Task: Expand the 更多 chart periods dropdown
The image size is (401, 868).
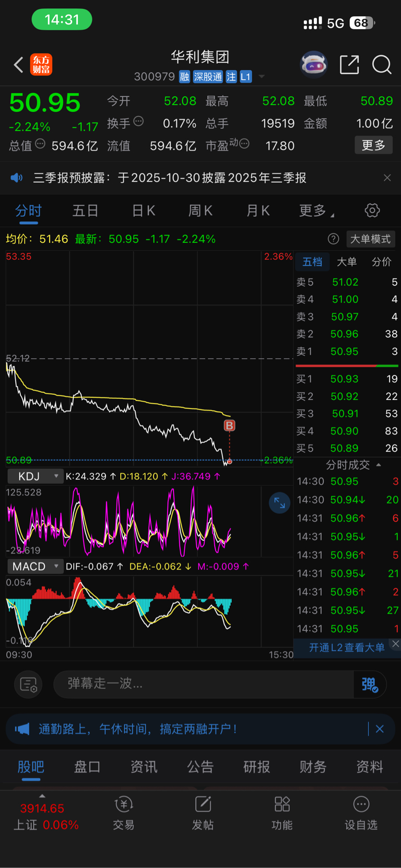Action: tap(316, 211)
